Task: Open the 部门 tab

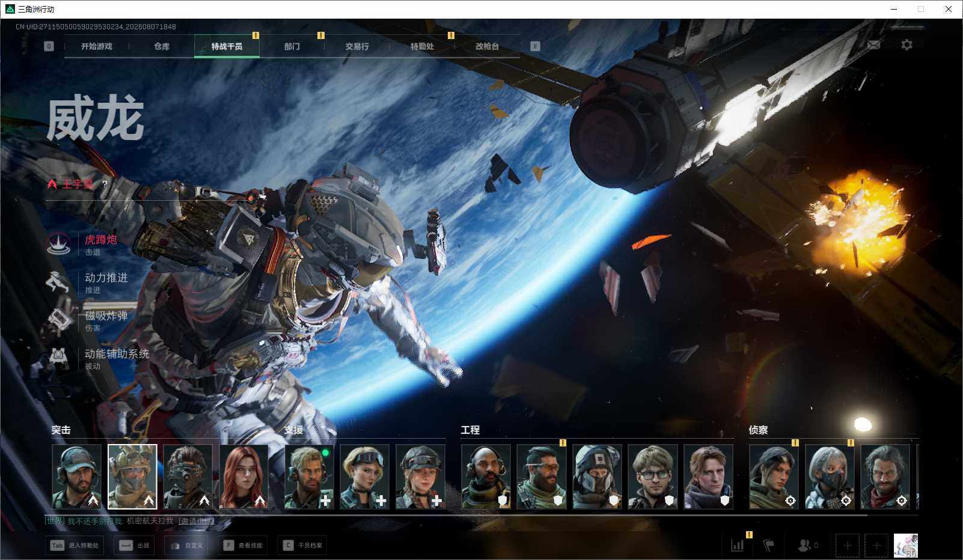Action: (x=292, y=46)
